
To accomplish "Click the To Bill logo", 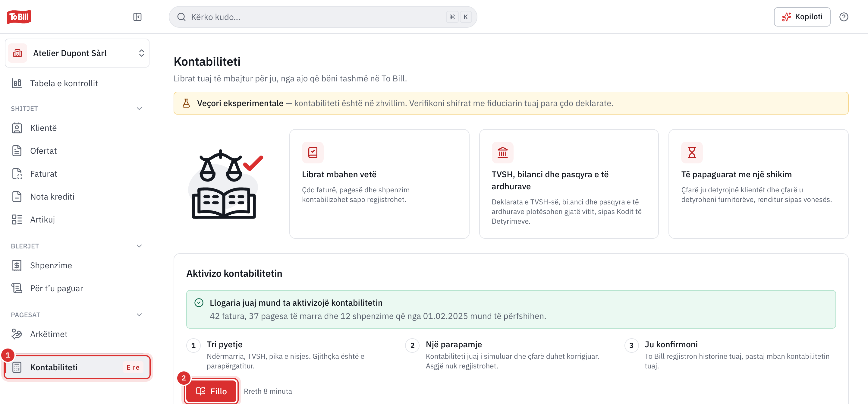I will (19, 17).
